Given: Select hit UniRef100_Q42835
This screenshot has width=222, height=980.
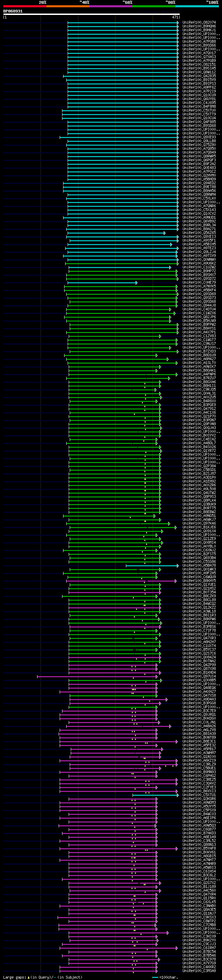Looking at the screenshot, I should point(199,76).
